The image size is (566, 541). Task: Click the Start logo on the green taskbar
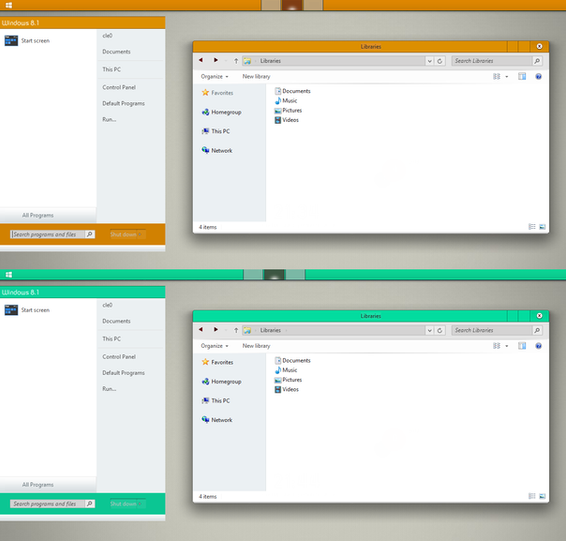coord(9,275)
